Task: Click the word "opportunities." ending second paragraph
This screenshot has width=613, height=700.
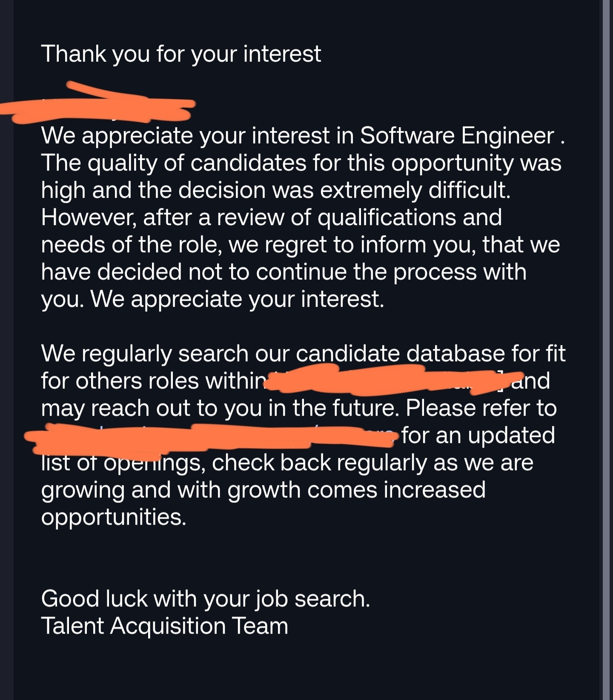Action: click(114, 517)
